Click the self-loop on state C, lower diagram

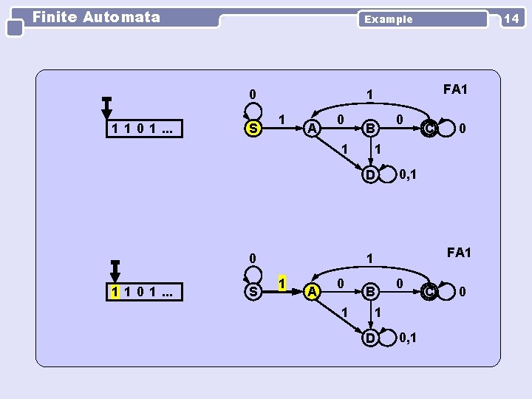click(446, 291)
